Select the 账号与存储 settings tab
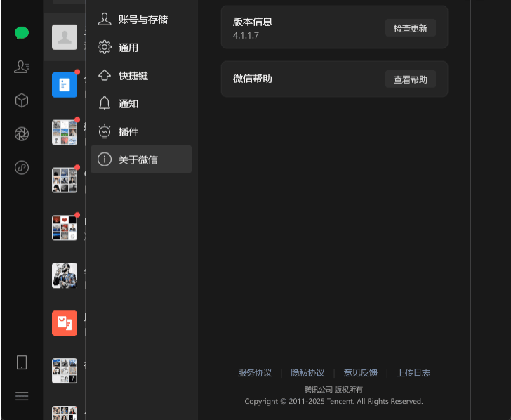 point(141,20)
